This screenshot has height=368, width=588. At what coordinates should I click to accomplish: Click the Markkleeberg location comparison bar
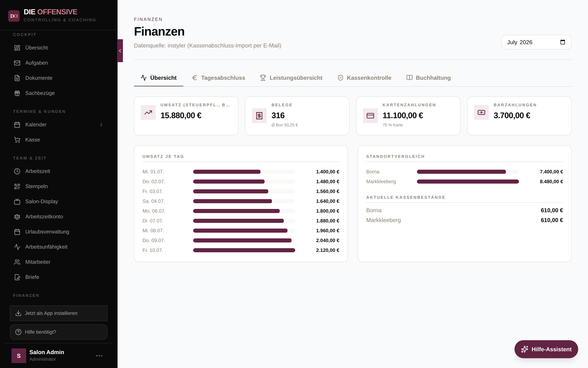point(468,182)
